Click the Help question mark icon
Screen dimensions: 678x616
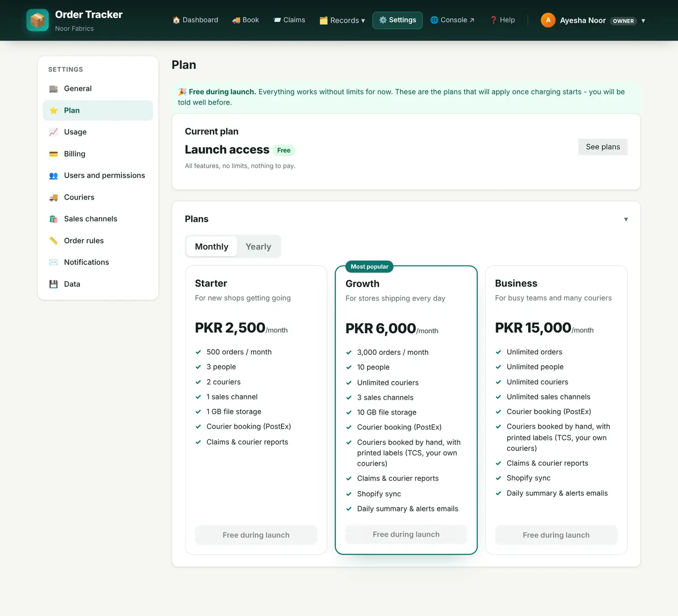pos(493,20)
